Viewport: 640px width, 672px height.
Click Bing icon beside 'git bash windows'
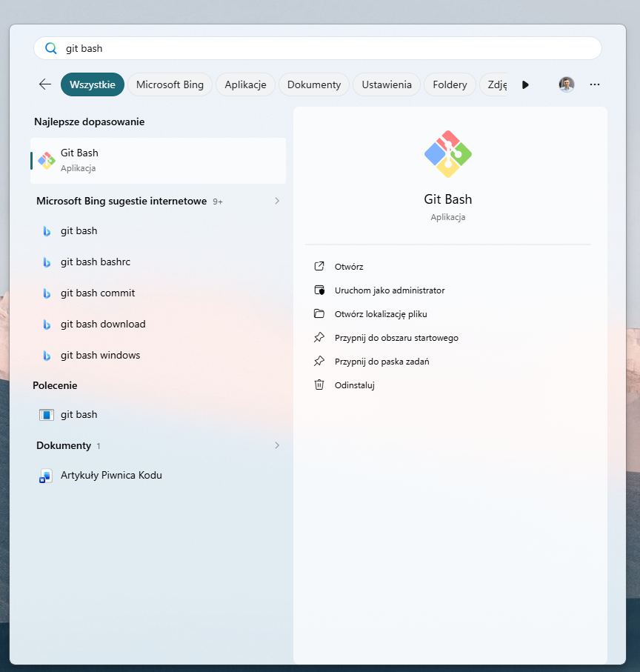pos(47,356)
